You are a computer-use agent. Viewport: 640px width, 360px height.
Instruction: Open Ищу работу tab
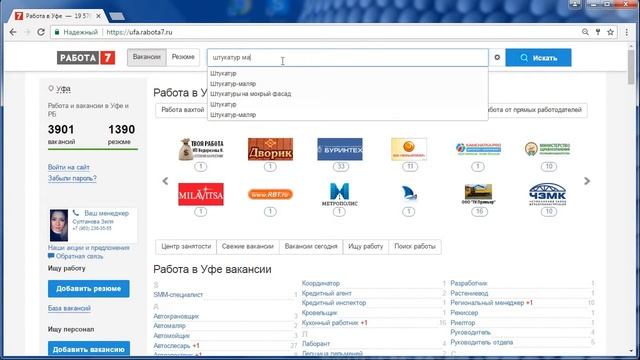[x=366, y=247]
